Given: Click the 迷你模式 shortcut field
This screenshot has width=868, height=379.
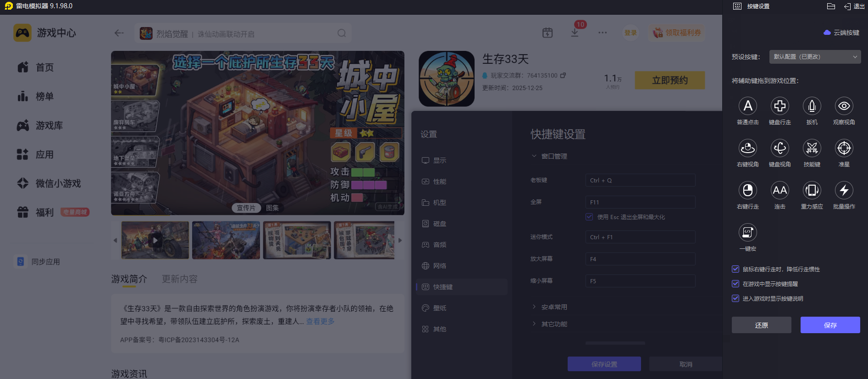Looking at the screenshot, I should (641, 237).
